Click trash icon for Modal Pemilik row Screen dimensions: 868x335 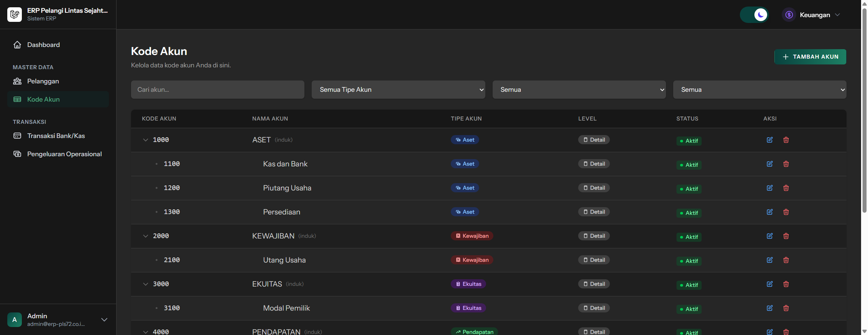point(786,308)
